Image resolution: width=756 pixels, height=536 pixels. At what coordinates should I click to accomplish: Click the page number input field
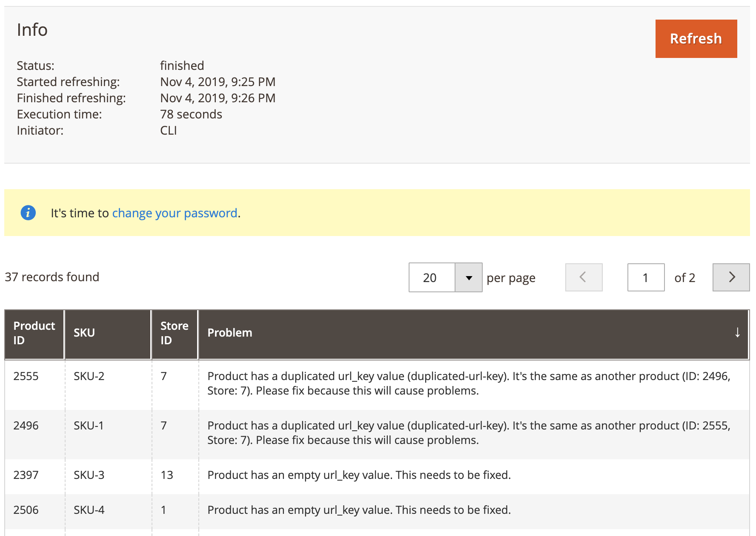coord(646,277)
